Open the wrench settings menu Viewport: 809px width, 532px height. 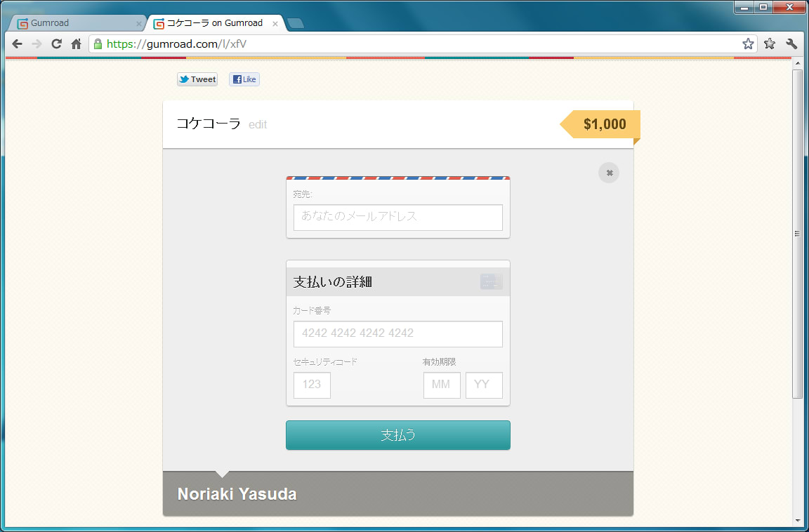pyautogui.click(x=791, y=44)
